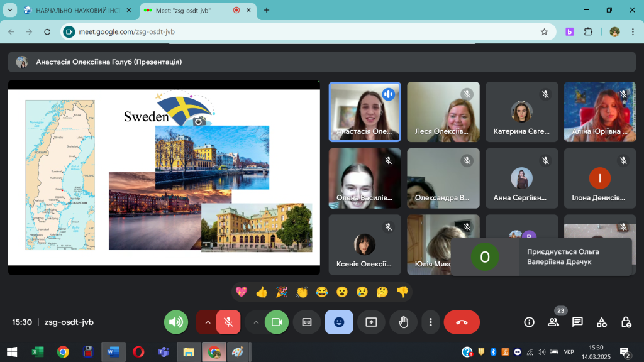Open more options three-dot menu

[x=431, y=322]
